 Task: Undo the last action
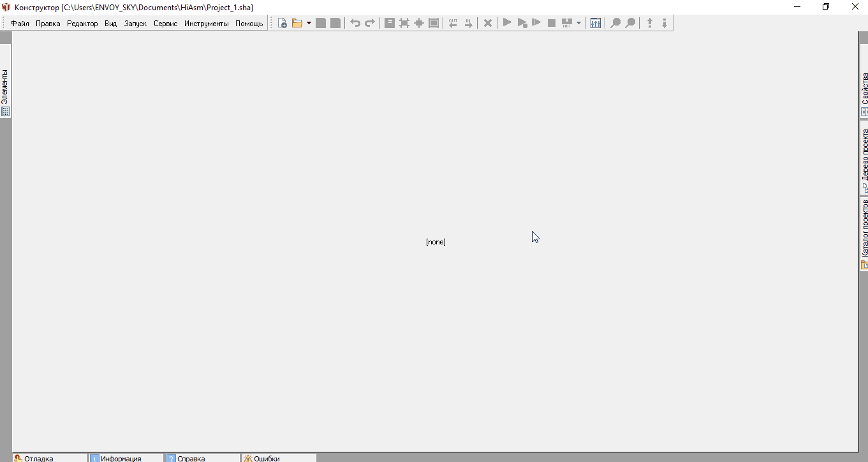pos(355,23)
